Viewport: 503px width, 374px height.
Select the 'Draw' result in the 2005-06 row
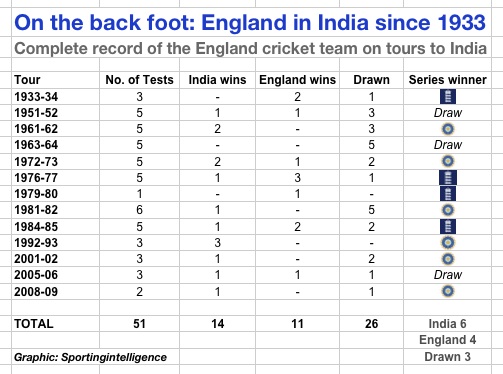point(448,275)
